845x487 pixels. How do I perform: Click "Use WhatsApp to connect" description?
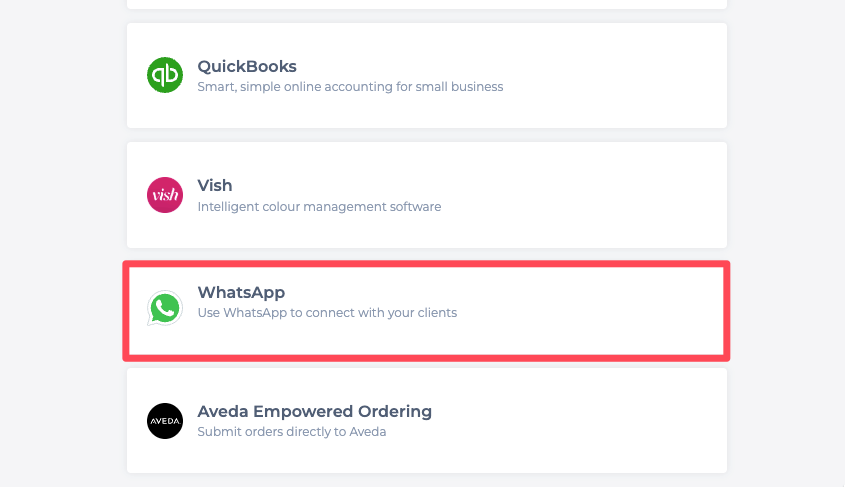click(x=327, y=313)
